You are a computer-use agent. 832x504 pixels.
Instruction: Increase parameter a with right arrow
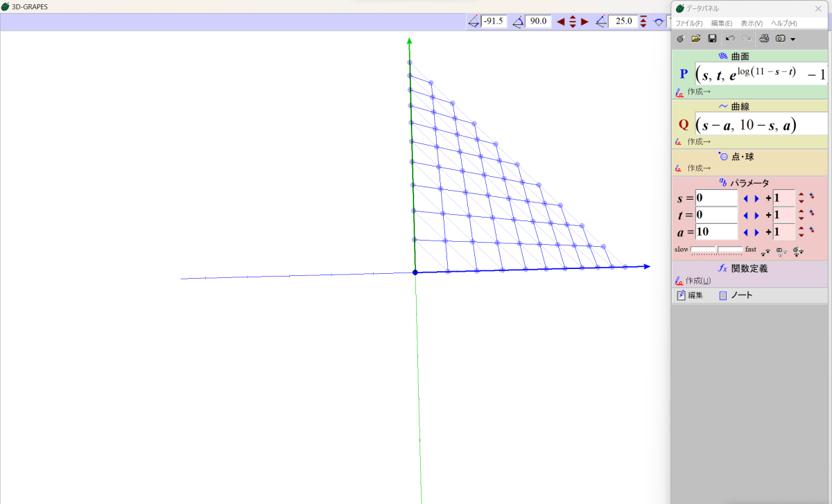(x=757, y=232)
